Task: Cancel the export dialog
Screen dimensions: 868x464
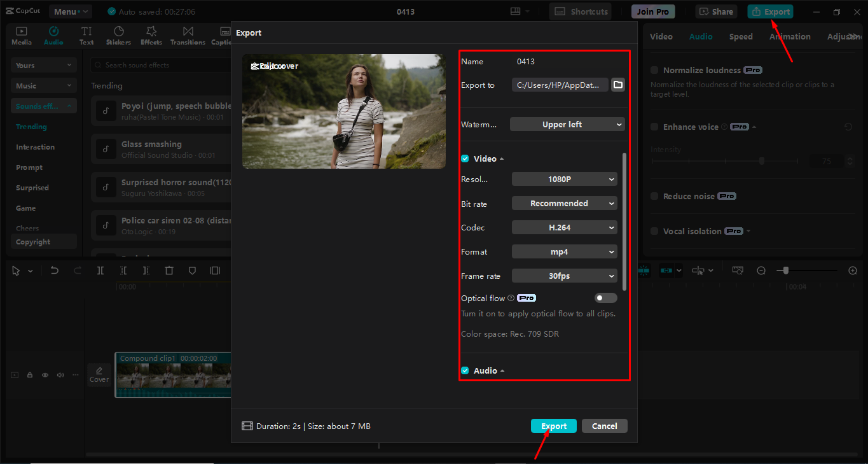Action: (x=604, y=426)
